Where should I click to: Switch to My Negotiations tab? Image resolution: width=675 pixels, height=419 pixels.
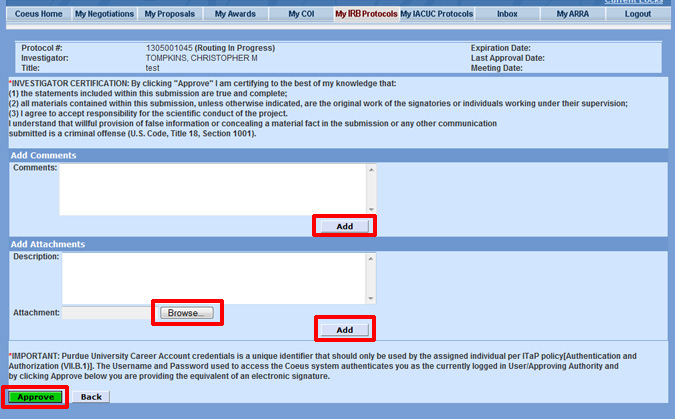[102, 15]
